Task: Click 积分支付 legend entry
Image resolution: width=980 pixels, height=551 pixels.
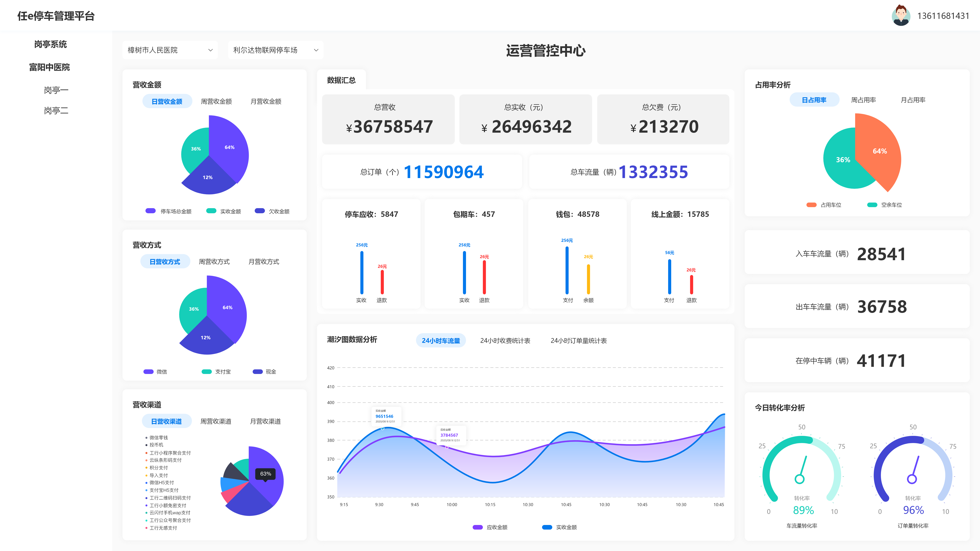Action: (156, 468)
